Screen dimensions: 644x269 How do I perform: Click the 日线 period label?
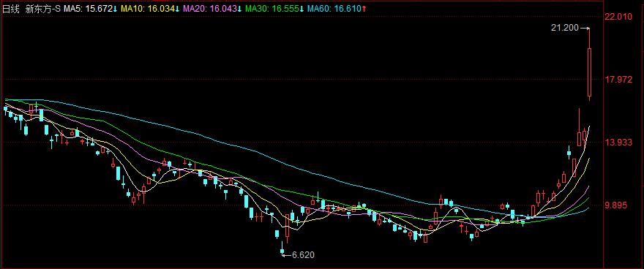[11, 9]
